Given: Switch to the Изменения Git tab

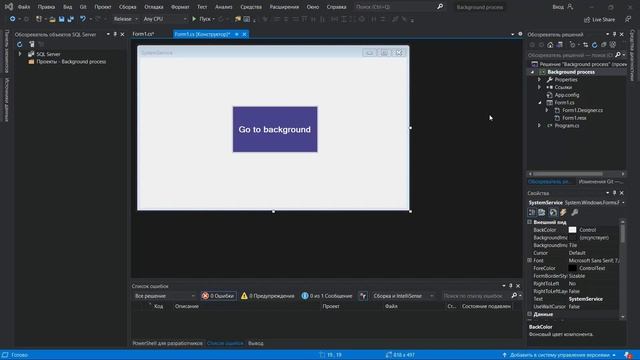Looking at the screenshot, I should point(600,182).
